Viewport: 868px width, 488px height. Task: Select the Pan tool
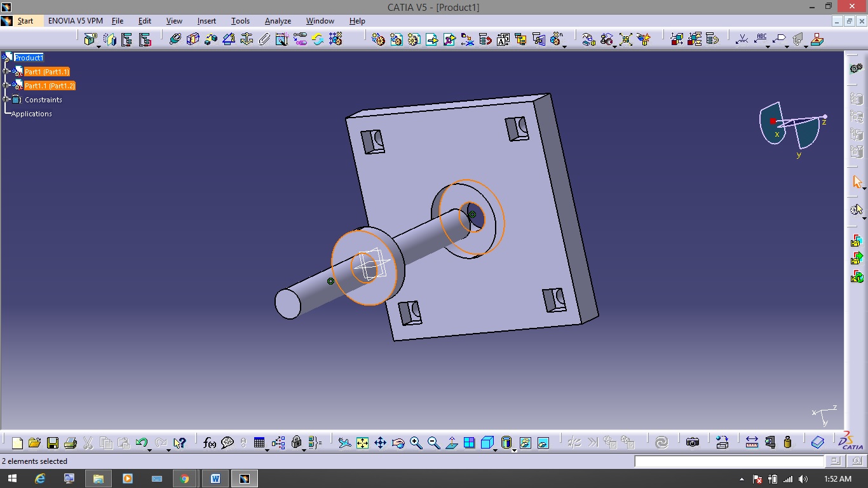pyautogui.click(x=380, y=442)
